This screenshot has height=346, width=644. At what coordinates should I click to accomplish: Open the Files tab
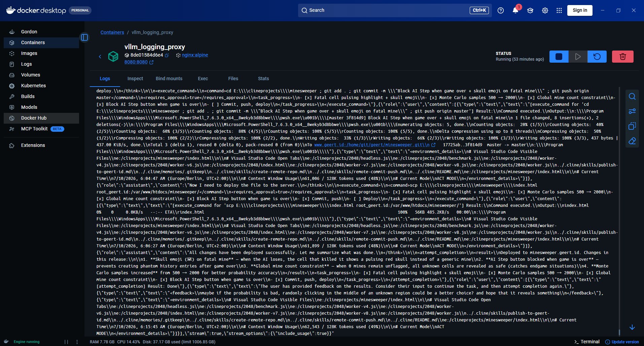[x=233, y=78]
